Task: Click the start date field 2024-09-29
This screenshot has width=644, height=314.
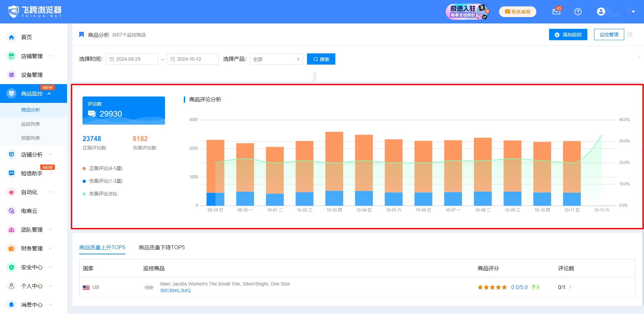Action: click(x=132, y=59)
